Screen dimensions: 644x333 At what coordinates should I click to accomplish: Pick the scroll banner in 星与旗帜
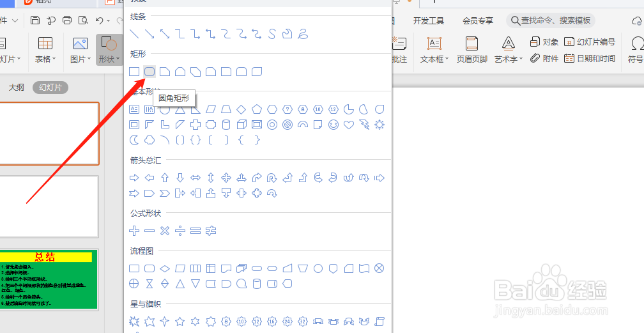379,321
